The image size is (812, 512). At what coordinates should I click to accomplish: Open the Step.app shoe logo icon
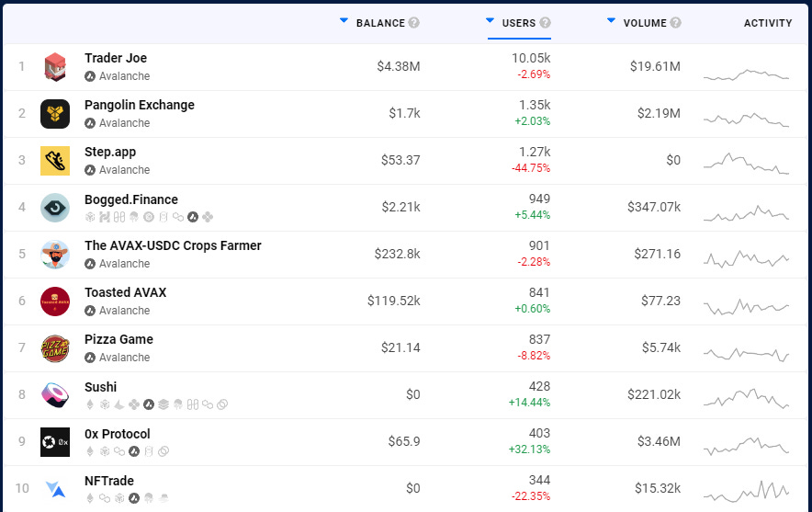click(55, 161)
